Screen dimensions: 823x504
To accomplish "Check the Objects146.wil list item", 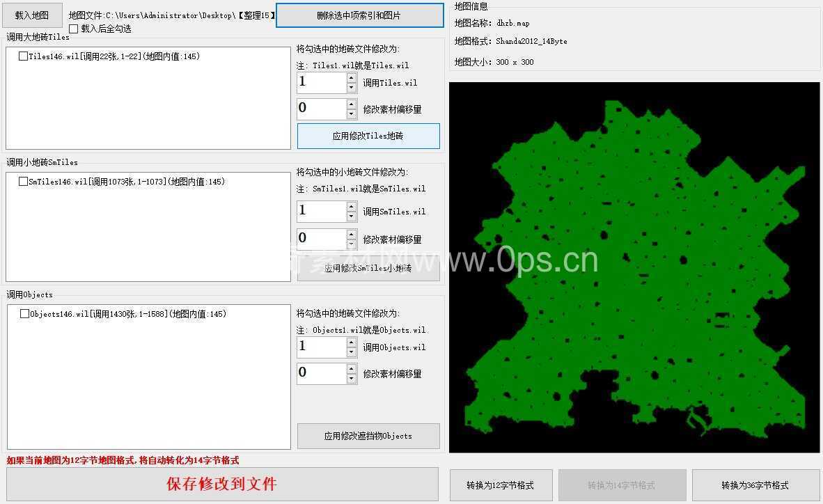I will click(x=25, y=314).
